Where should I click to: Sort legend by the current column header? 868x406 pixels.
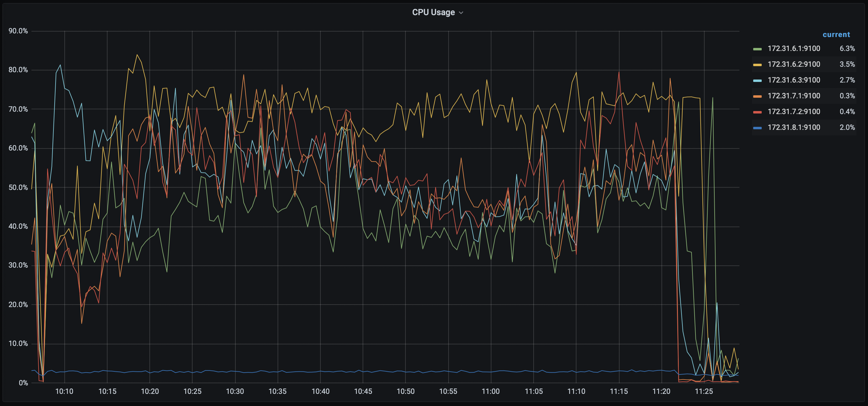pos(836,35)
